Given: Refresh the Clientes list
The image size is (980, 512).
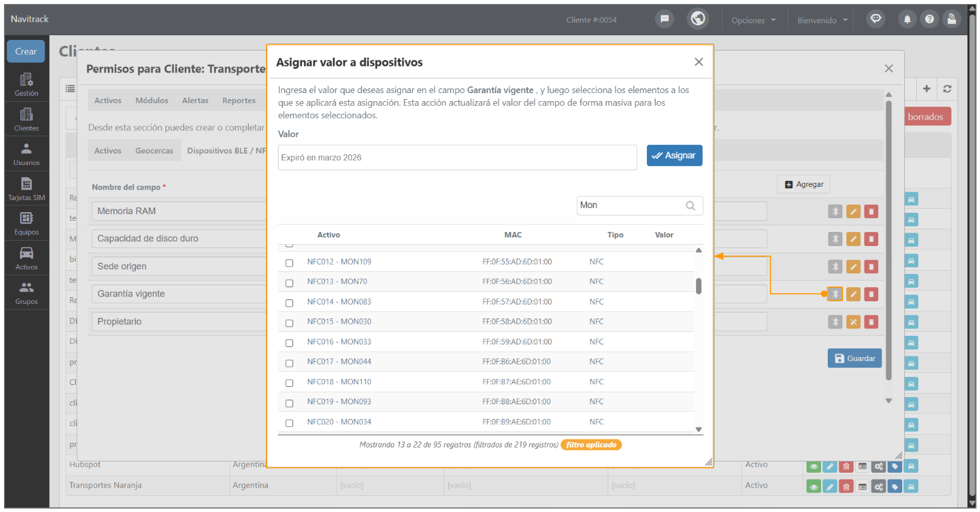Looking at the screenshot, I should pos(947,88).
